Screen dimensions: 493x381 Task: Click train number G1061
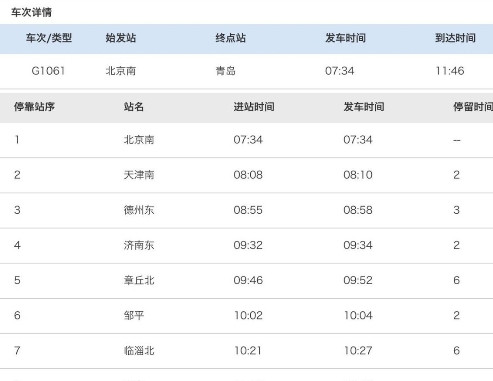(48, 71)
